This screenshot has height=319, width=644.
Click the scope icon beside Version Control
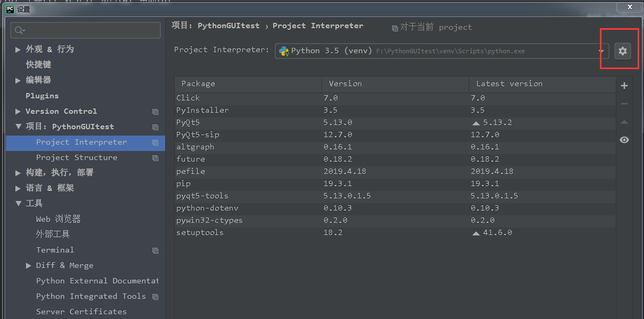(155, 112)
